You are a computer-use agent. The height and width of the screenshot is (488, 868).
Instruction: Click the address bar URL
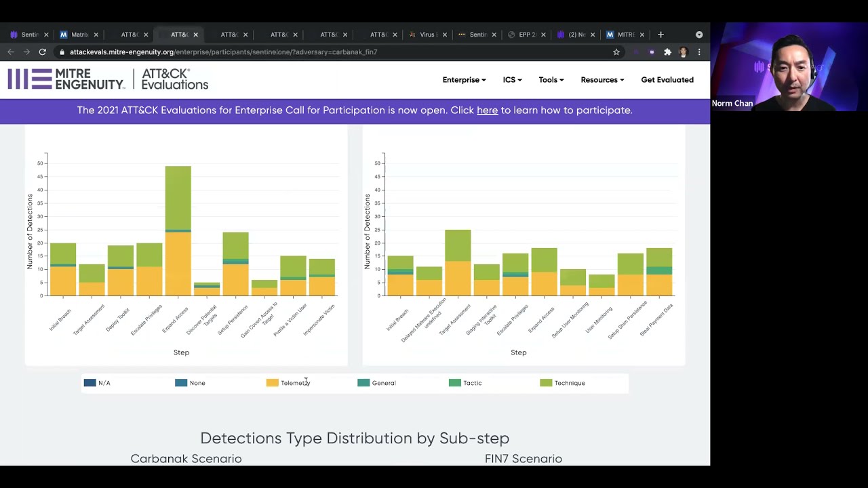pos(224,52)
